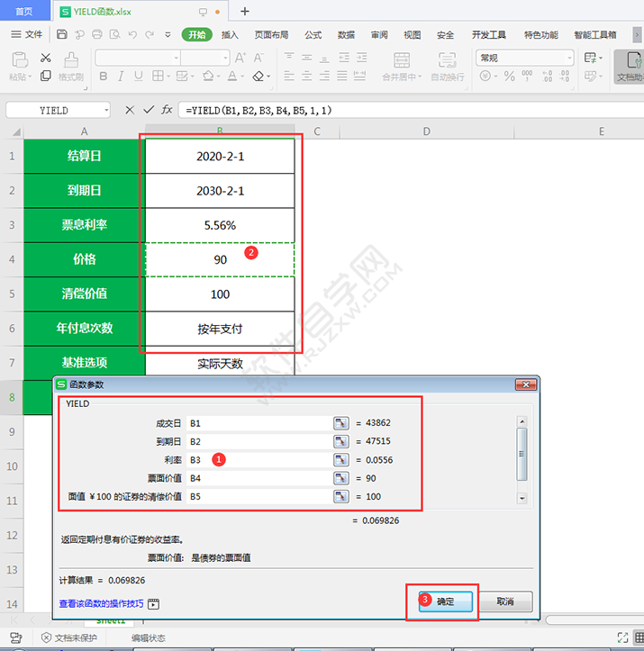Switch to the 公式 tab

(313, 35)
